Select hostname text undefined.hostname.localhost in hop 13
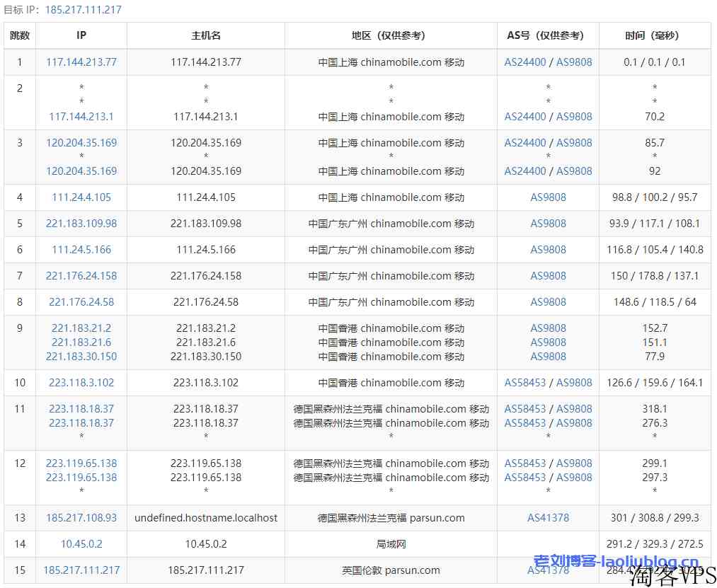 point(206,518)
